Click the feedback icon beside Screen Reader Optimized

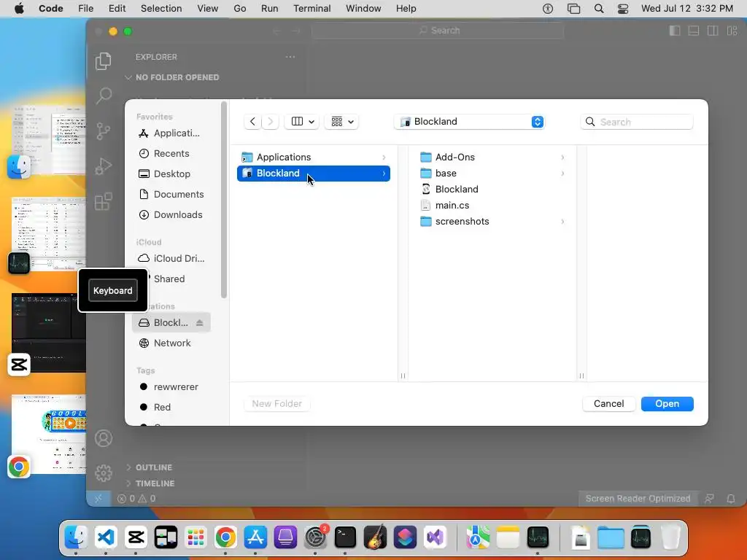(x=709, y=499)
